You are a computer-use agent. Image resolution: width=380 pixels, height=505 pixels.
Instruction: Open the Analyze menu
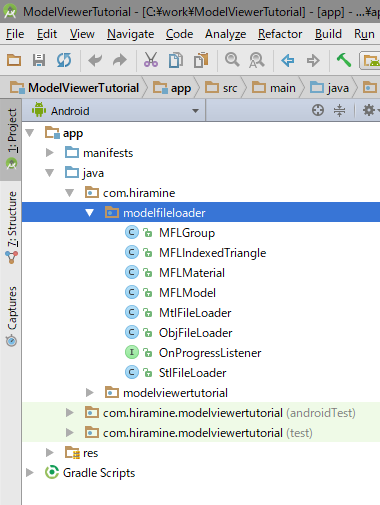226,34
